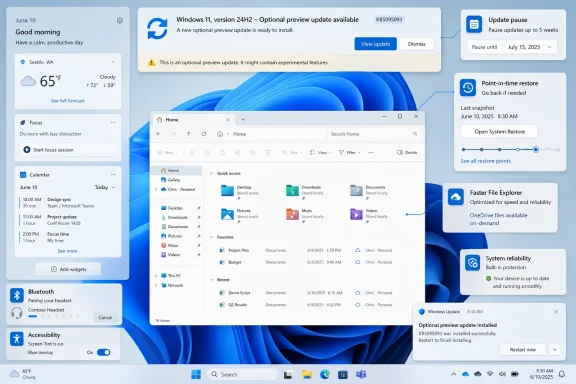Click the Faster File Explorer cloud icon
576x384 pixels.
coord(456,197)
